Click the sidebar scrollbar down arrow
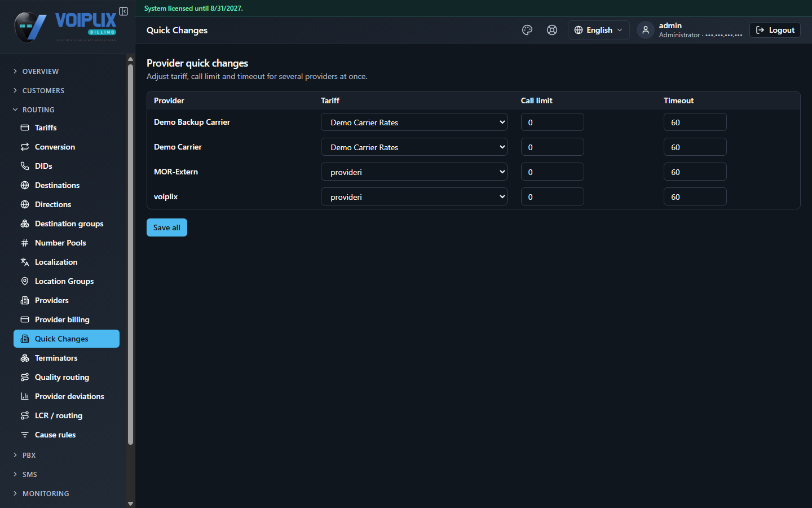This screenshot has height=508, width=812. (x=130, y=503)
